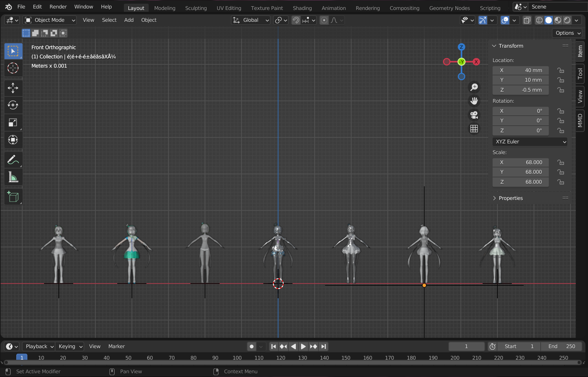Switch to wireframe viewport shading
Image resolution: width=588 pixels, height=377 pixels.
tap(540, 20)
